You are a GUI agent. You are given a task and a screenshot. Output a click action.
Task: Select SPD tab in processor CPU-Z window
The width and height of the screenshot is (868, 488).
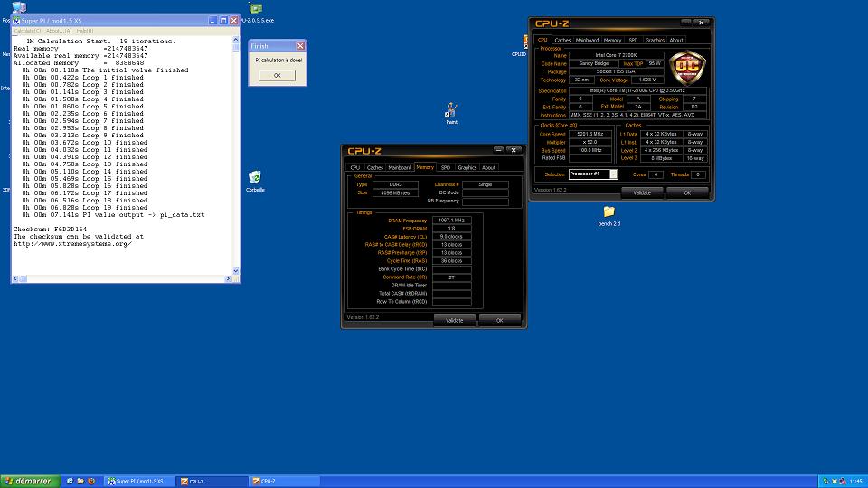tap(633, 40)
